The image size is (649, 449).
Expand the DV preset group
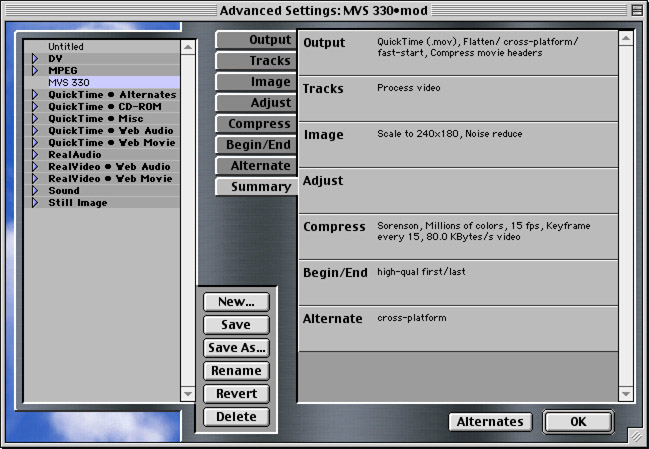pyautogui.click(x=34, y=59)
